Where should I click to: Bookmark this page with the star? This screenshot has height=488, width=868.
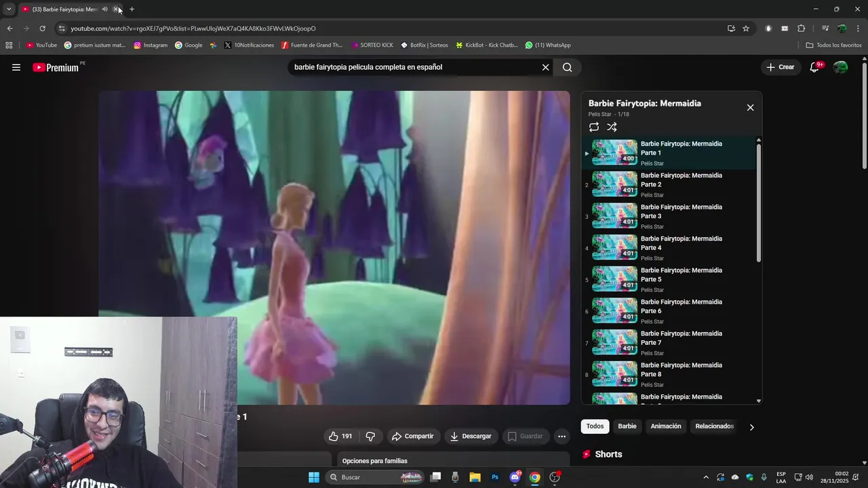(746, 28)
